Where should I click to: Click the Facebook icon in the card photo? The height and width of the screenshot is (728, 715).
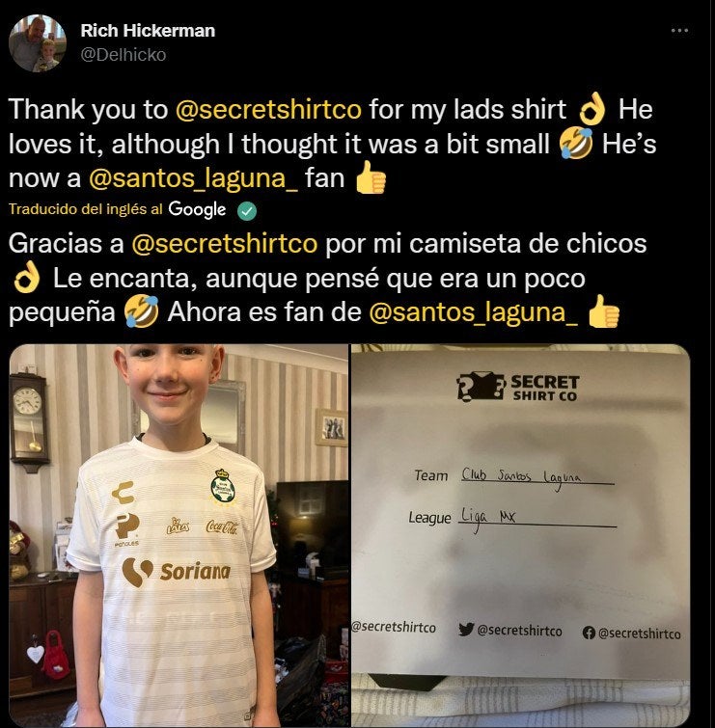589,633
